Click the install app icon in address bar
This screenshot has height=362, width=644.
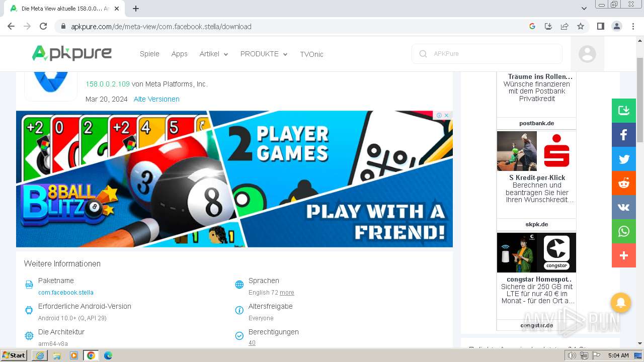coord(548,26)
